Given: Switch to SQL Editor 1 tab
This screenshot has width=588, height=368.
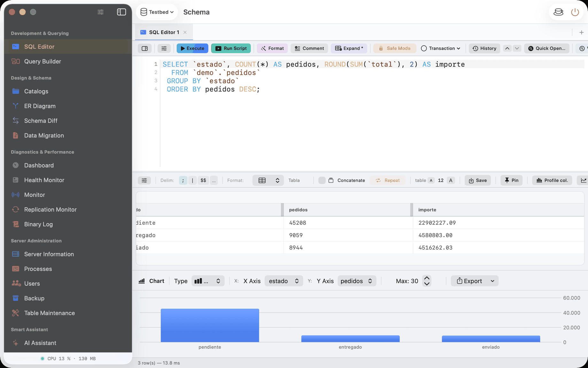Looking at the screenshot, I should pyautogui.click(x=164, y=32).
